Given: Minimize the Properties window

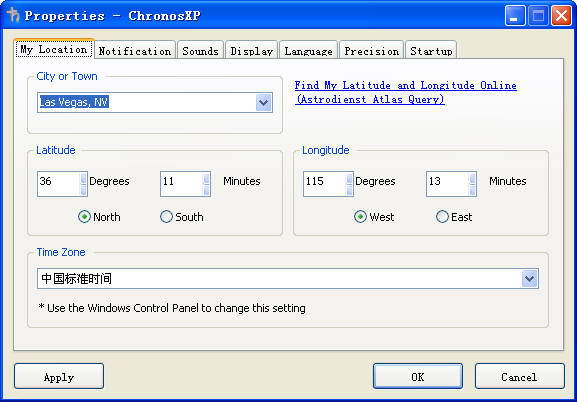Looking at the screenshot, I should coord(515,15).
